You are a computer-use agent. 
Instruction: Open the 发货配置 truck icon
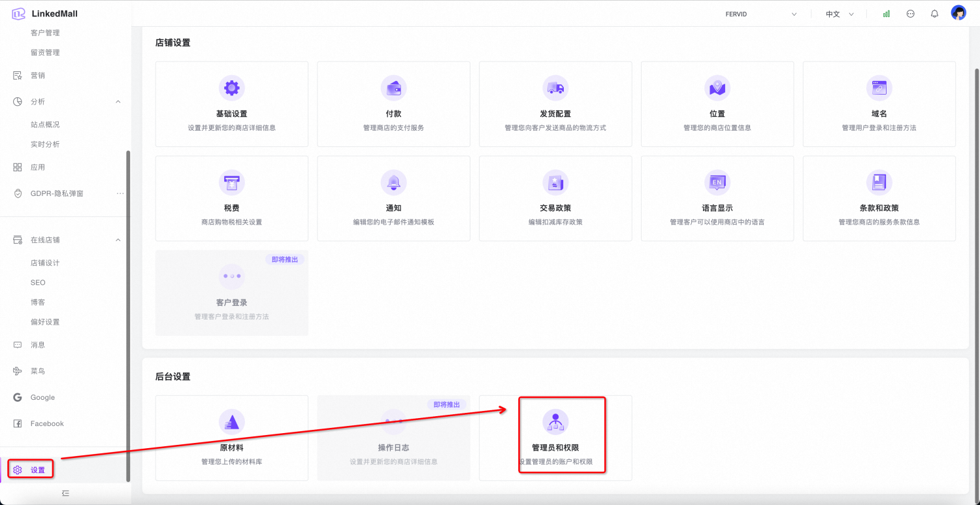[555, 88]
